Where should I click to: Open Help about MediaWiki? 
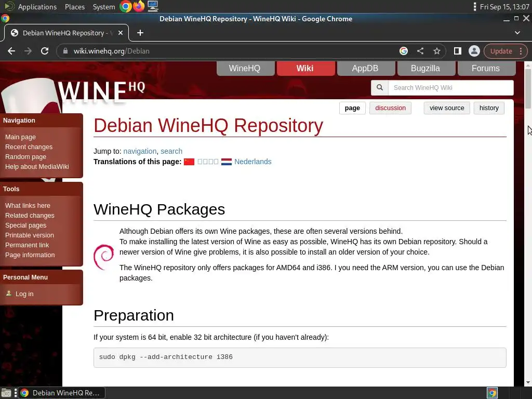(x=37, y=167)
